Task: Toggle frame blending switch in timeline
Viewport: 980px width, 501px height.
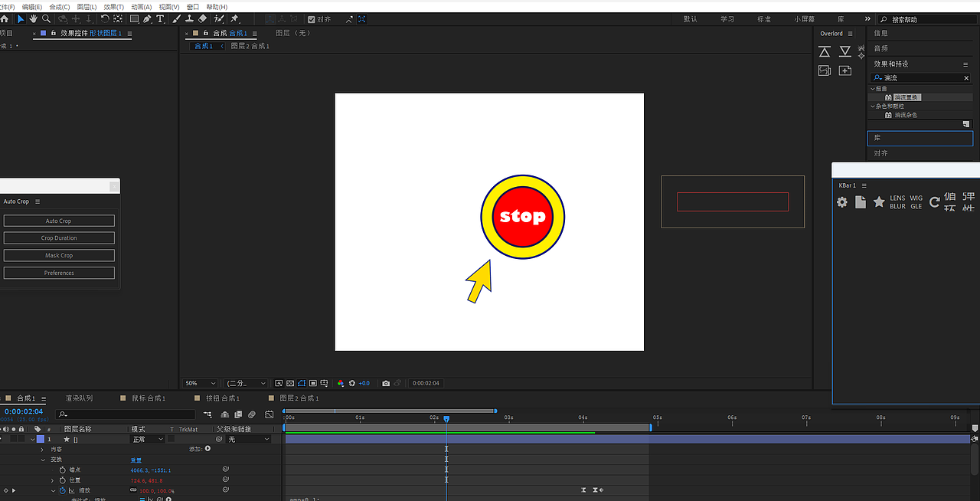Action: (x=238, y=414)
